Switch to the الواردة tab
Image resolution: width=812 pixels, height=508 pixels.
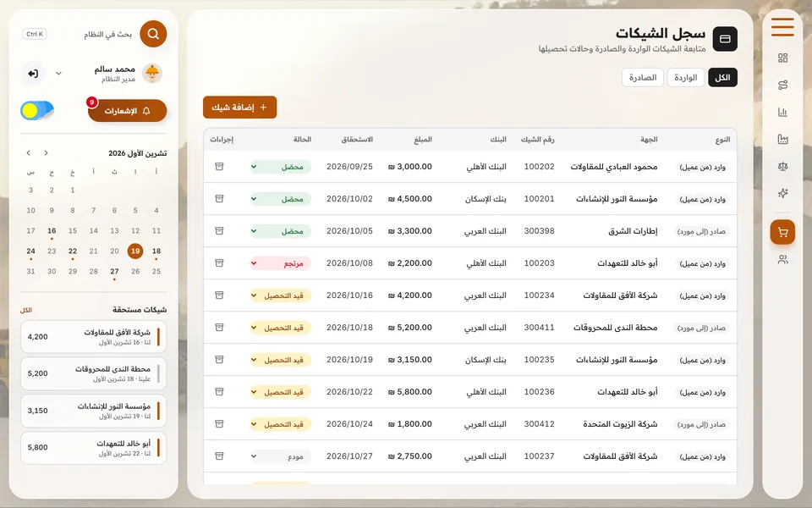pyautogui.click(x=686, y=77)
